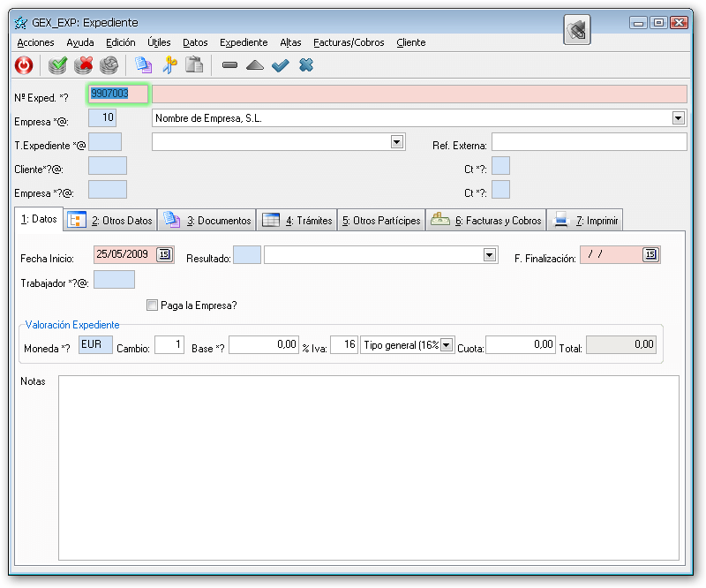Click inside the Notas text area
706x588 pixels.
pos(368,468)
